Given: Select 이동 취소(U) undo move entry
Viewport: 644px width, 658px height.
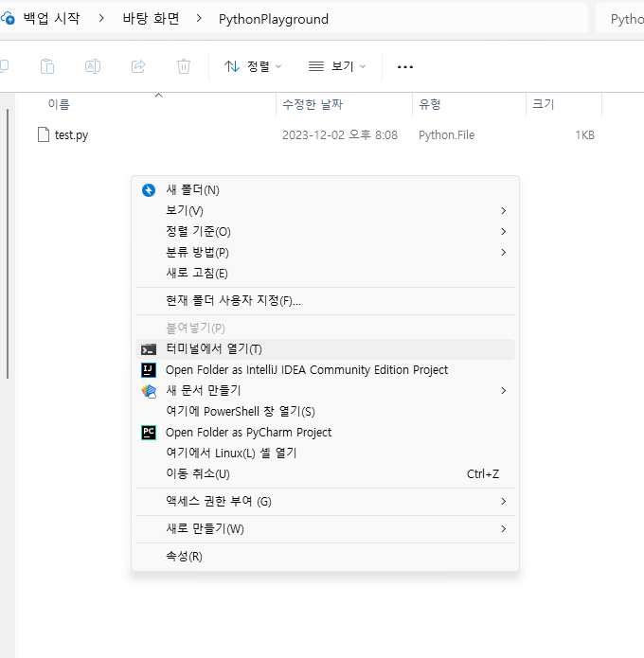Looking at the screenshot, I should pyautogui.click(x=326, y=473).
